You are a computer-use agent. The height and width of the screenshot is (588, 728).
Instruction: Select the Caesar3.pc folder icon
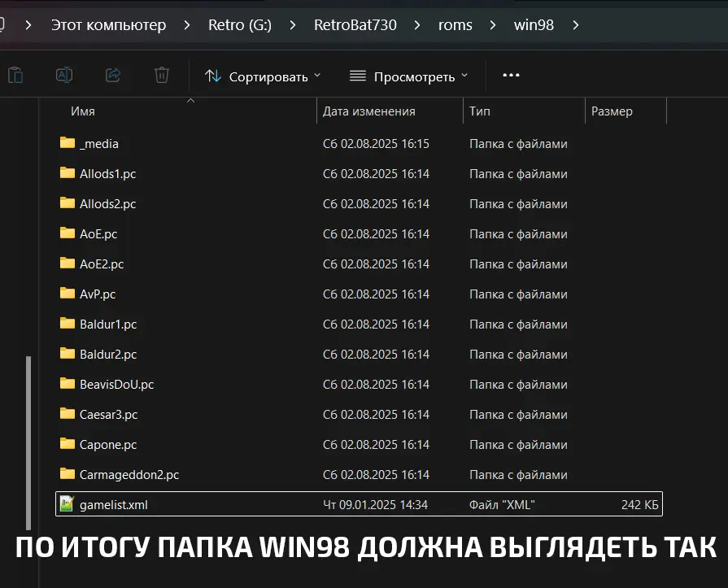tap(68, 413)
